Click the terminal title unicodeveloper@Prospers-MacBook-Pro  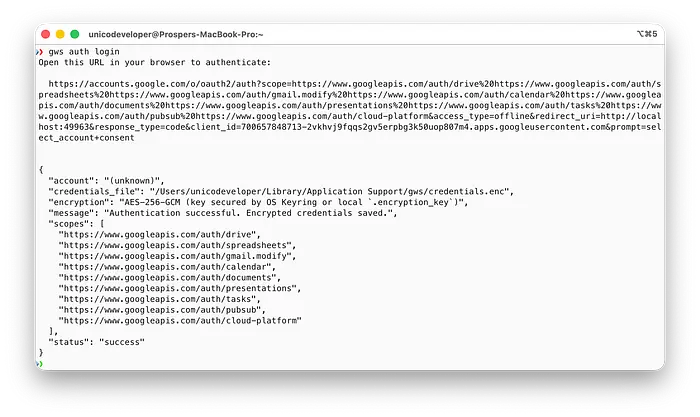pos(176,34)
